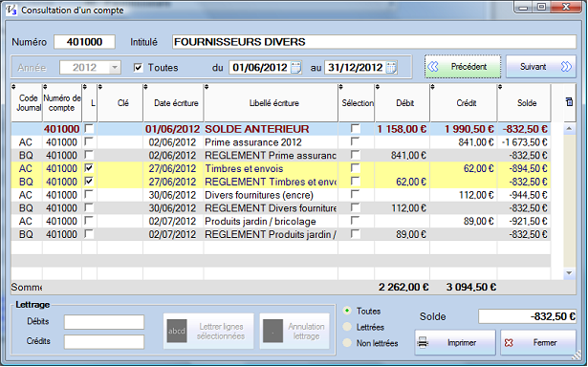Uncheck L box for Timbres et envois row
This screenshot has height=367, width=588.
pyautogui.click(x=89, y=168)
